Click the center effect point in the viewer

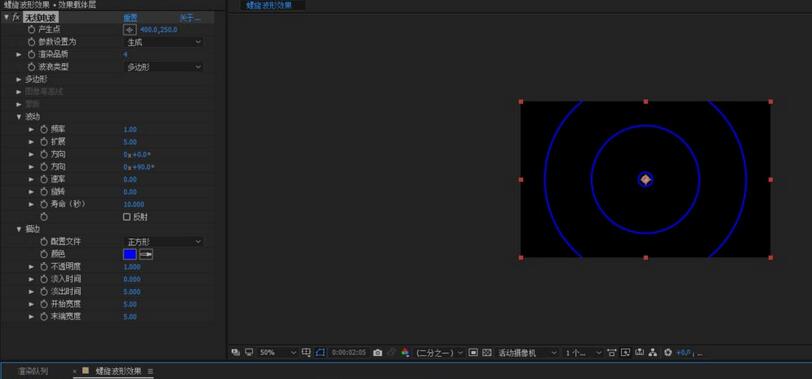click(645, 180)
